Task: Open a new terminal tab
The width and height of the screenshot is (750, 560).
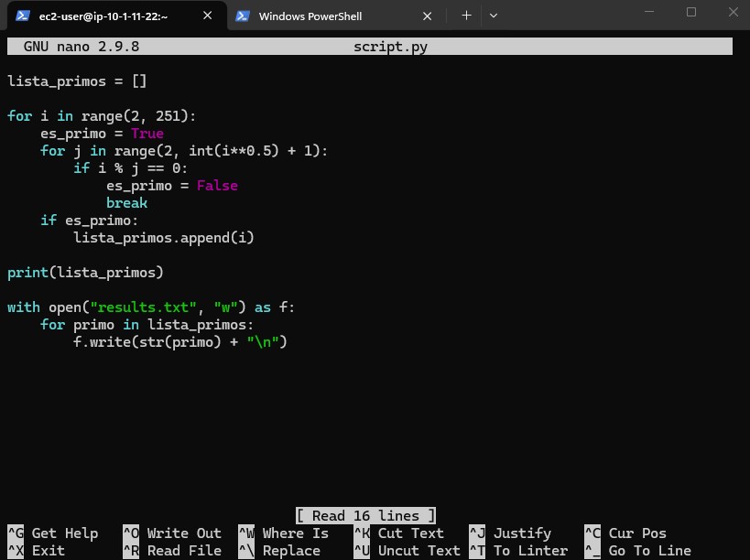Action: tap(466, 15)
